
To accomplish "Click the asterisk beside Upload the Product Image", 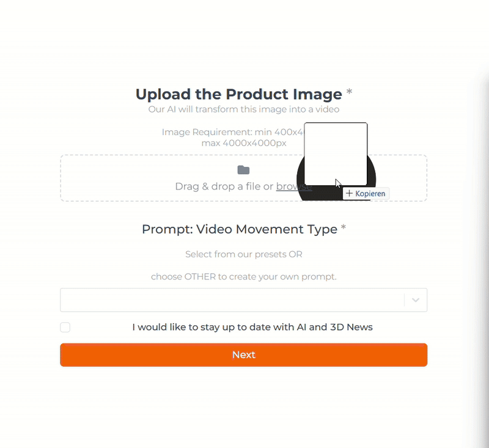I will pyautogui.click(x=349, y=92).
